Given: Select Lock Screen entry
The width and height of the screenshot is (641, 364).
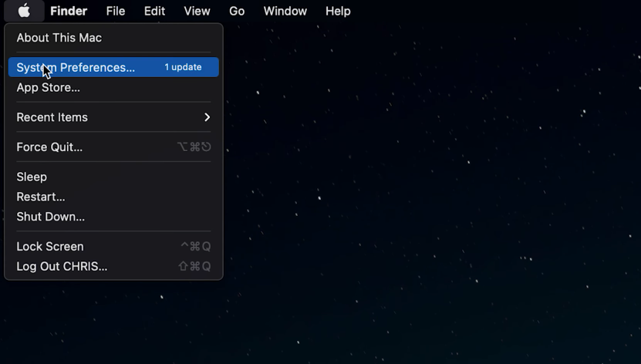Looking at the screenshot, I should click(x=50, y=247).
